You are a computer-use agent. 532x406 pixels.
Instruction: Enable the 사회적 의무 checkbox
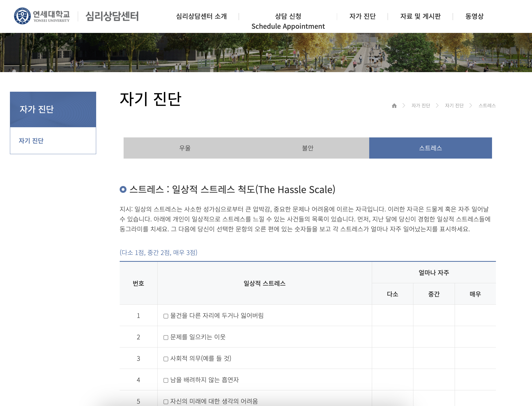click(165, 358)
